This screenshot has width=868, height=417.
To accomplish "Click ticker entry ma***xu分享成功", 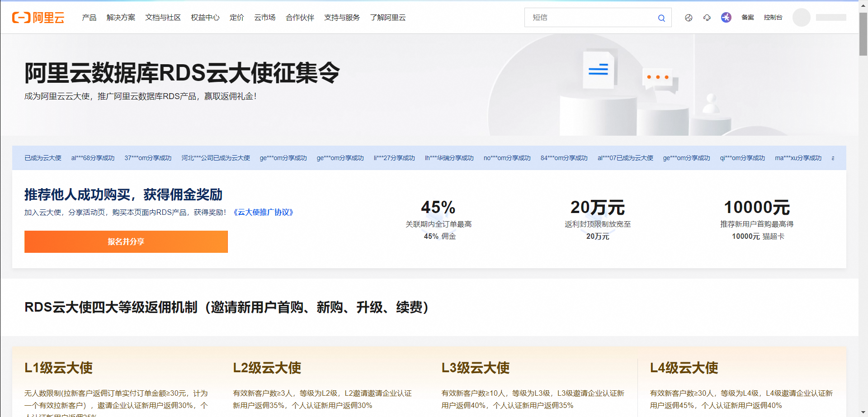I will click(798, 158).
